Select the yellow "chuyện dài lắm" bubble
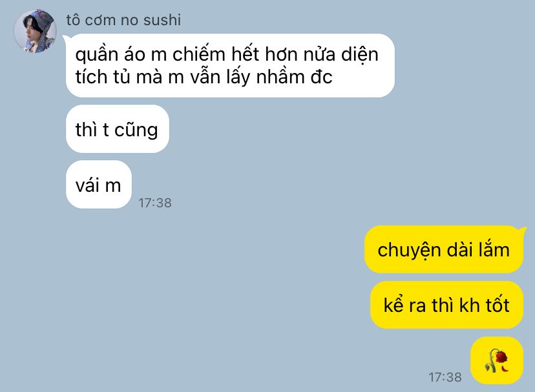This screenshot has height=392, width=535. pos(443,249)
